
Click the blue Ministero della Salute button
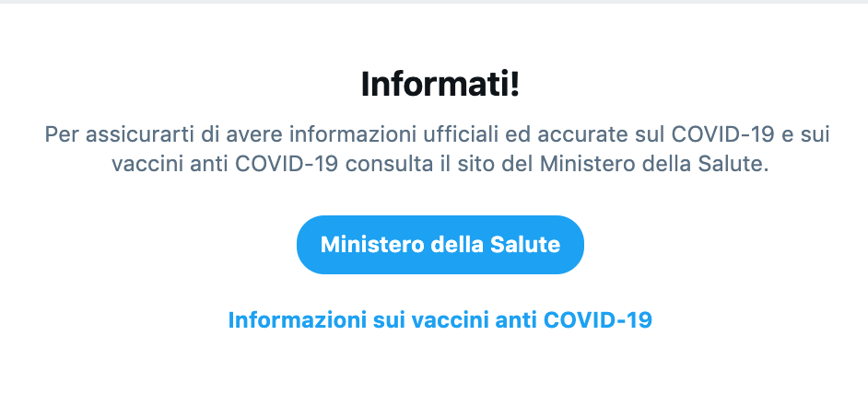coord(440,245)
